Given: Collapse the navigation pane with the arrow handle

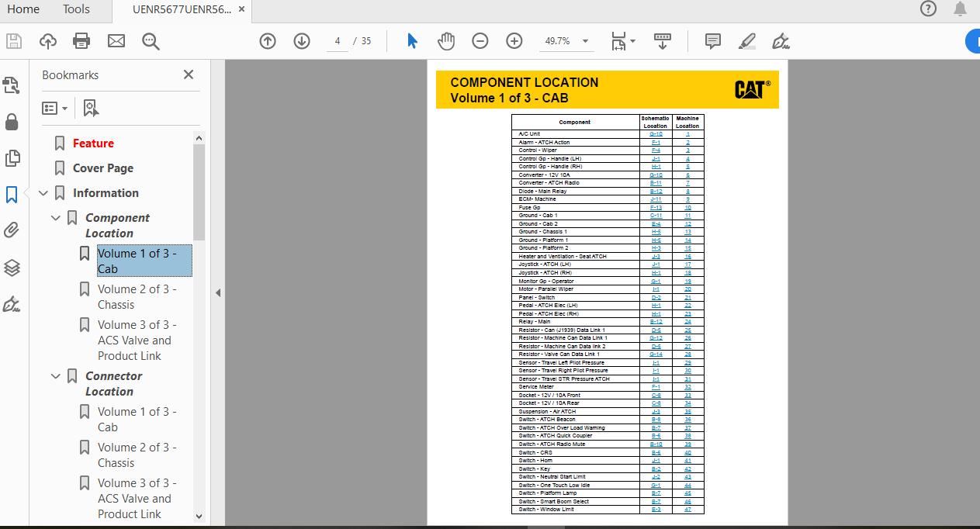Looking at the screenshot, I should pos(218,293).
